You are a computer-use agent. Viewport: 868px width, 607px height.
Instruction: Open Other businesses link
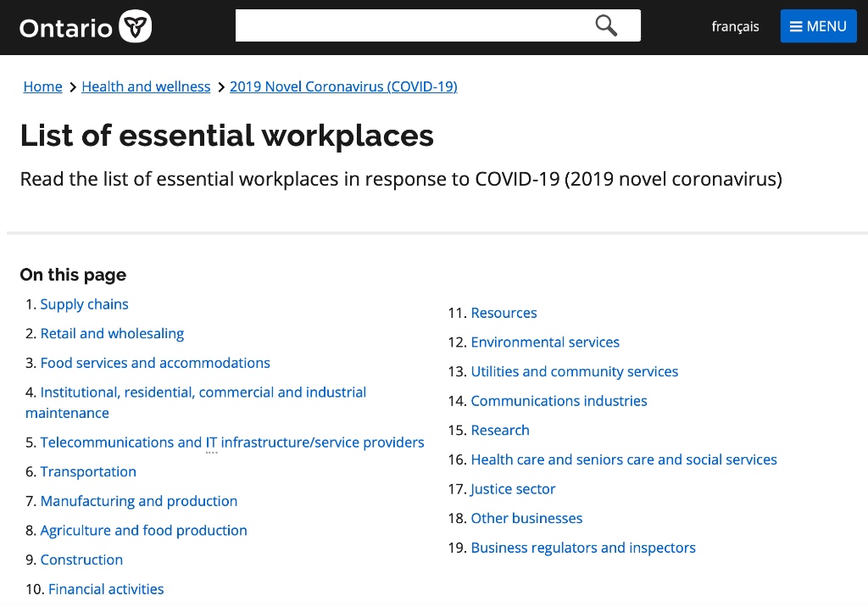click(526, 518)
